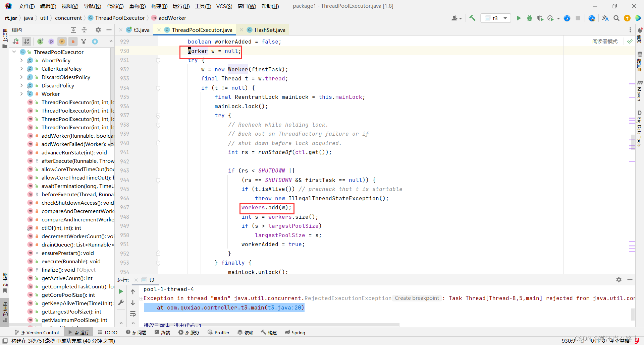Open the t3.java:20 stack trace link

click(x=284, y=307)
